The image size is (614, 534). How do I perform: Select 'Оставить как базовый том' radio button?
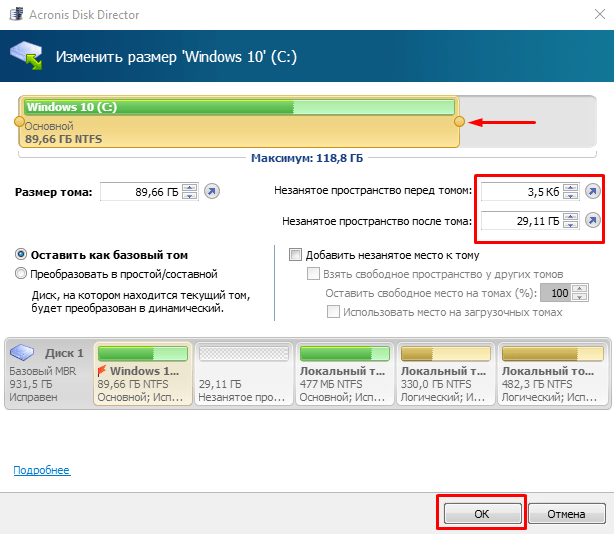coord(21,254)
